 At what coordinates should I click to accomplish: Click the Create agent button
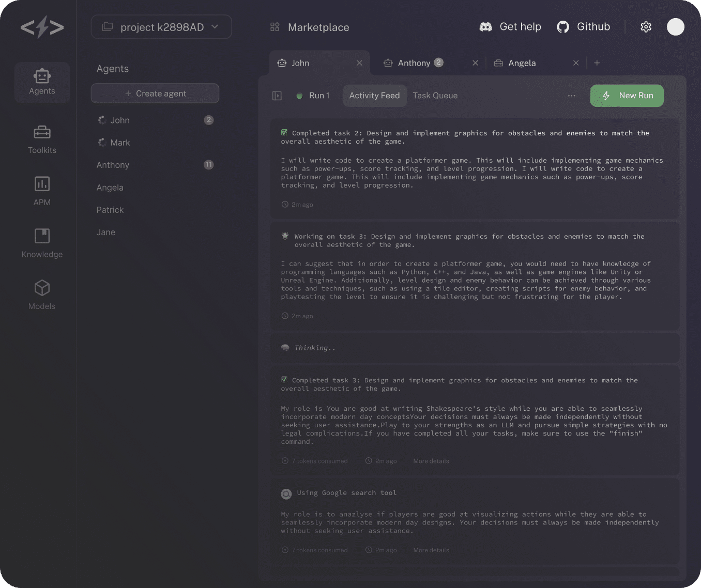click(x=155, y=94)
